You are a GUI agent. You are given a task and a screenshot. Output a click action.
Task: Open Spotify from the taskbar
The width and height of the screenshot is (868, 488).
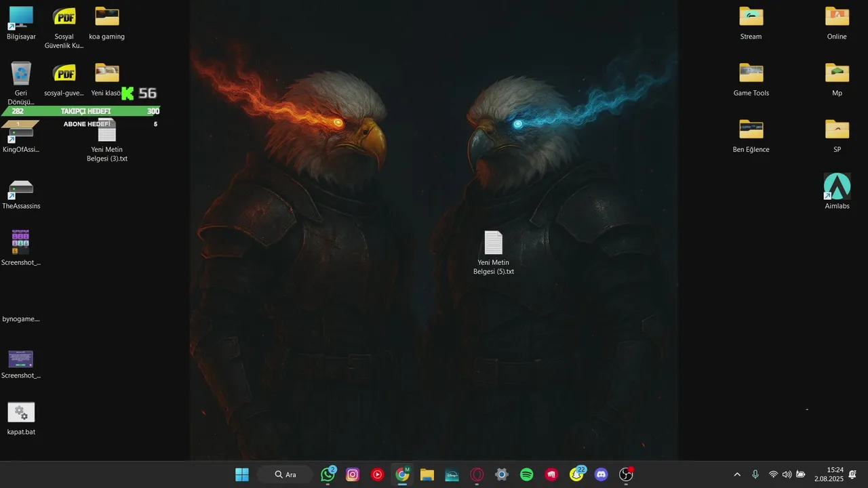click(x=527, y=474)
